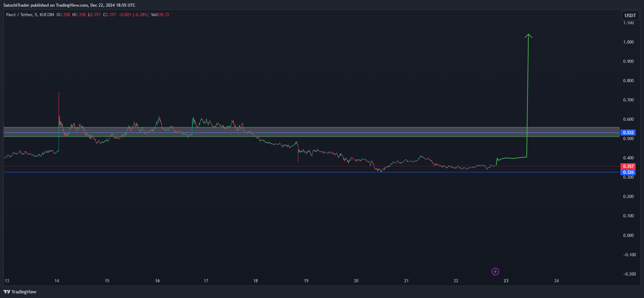This screenshot has height=298, width=644.
Task: Click the 0.600 price axis label
Action: (x=628, y=119)
